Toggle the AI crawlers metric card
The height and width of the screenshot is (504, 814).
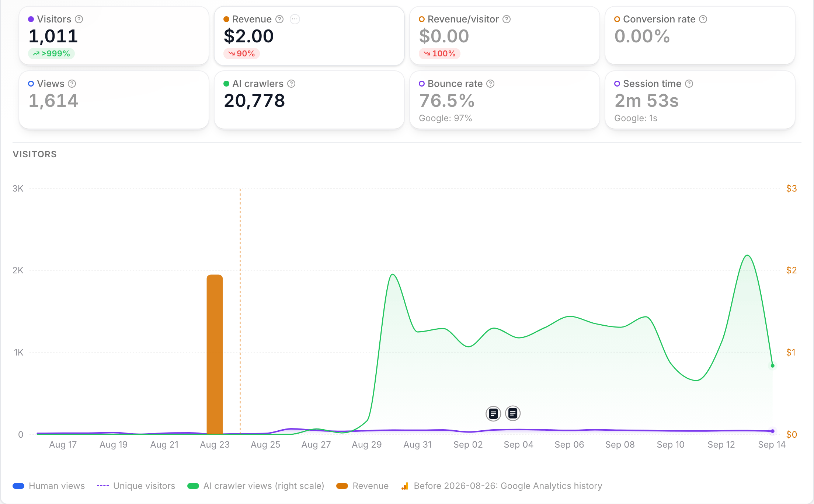tap(309, 100)
